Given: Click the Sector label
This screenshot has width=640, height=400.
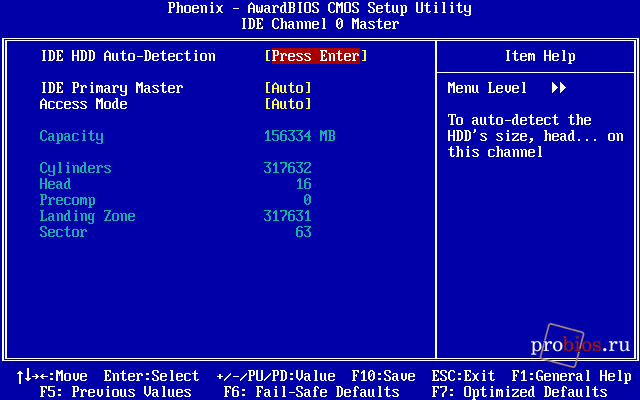Looking at the screenshot, I should tap(63, 232).
